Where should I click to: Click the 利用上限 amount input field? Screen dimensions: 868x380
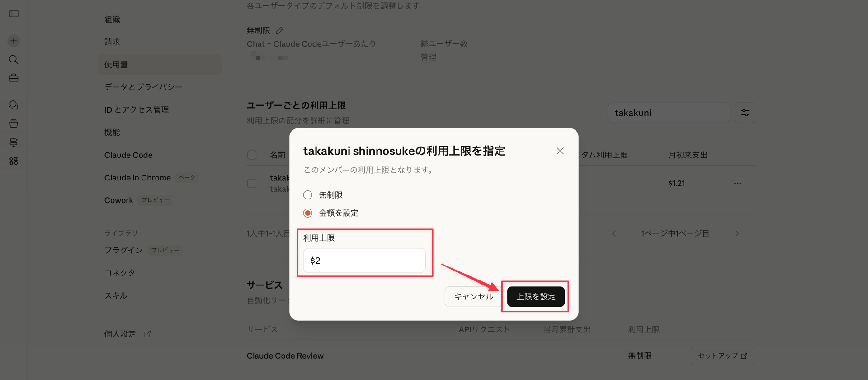pos(364,261)
